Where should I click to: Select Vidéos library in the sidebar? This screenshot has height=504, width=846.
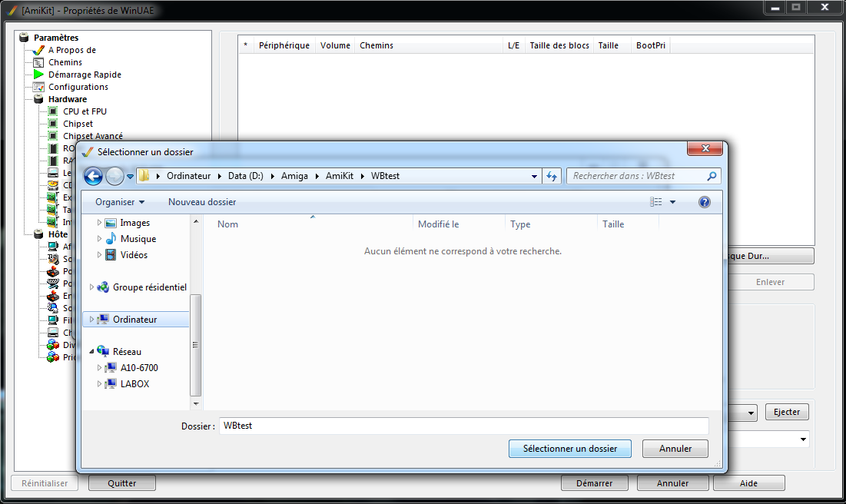(134, 255)
